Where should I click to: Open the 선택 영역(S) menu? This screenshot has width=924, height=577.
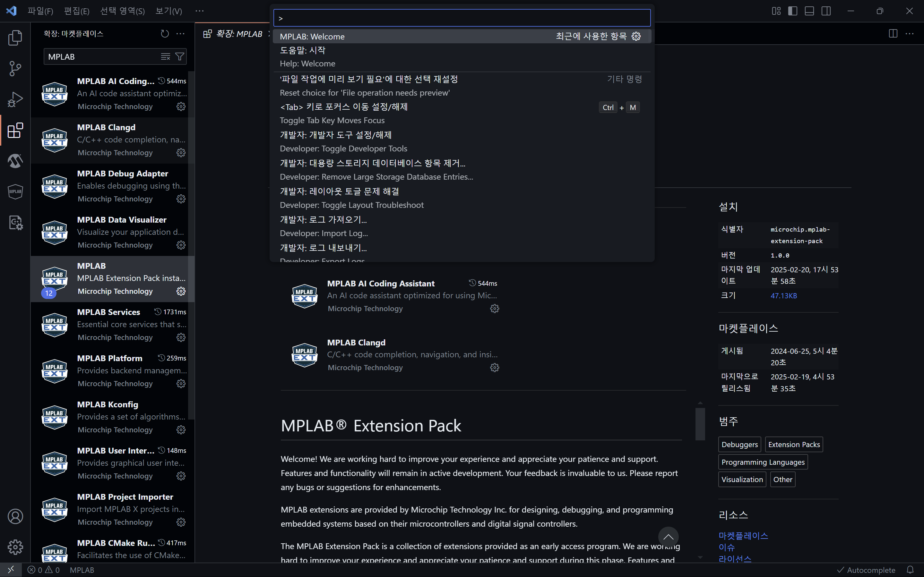(x=123, y=11)
